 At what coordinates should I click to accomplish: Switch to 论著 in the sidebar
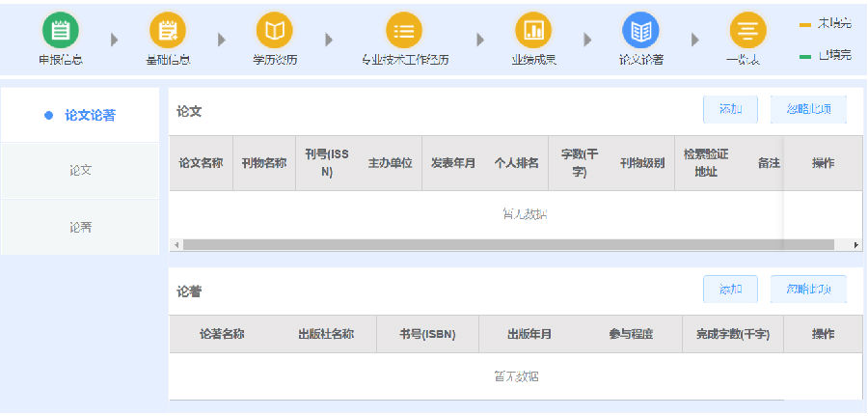tap(80, 228)
